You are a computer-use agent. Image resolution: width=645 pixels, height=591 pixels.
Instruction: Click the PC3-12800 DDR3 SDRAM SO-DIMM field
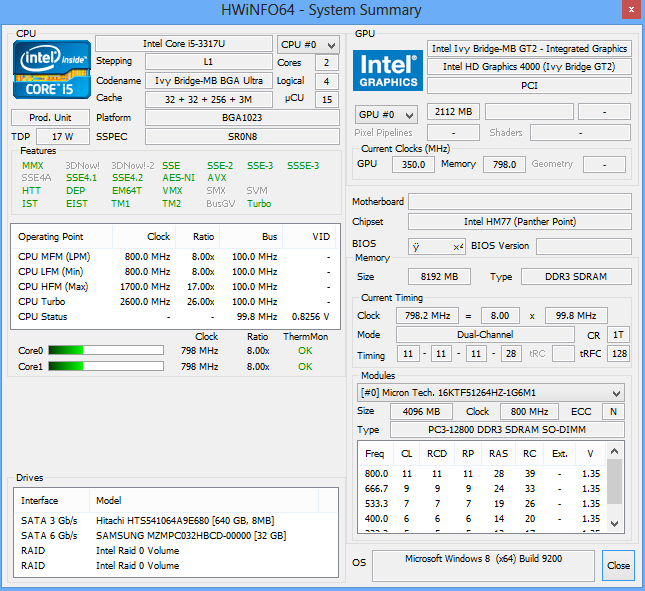tap(507, 430)
